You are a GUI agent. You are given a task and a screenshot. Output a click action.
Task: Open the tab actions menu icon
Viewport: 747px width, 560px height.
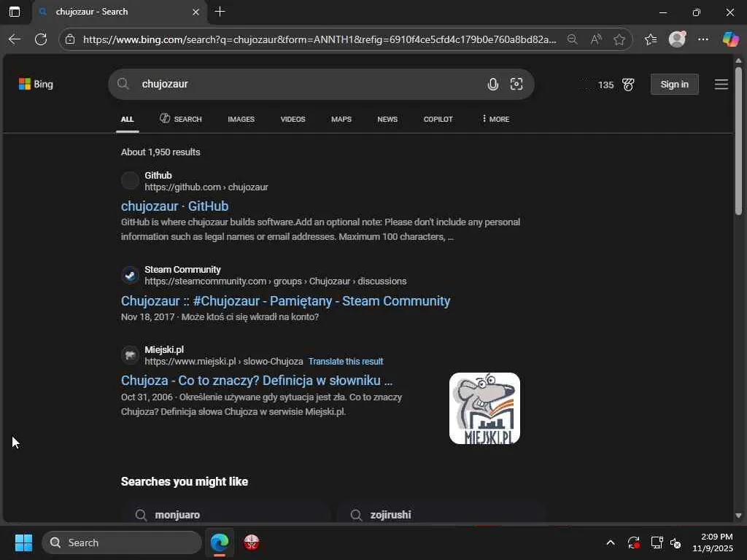pos(15,12)
